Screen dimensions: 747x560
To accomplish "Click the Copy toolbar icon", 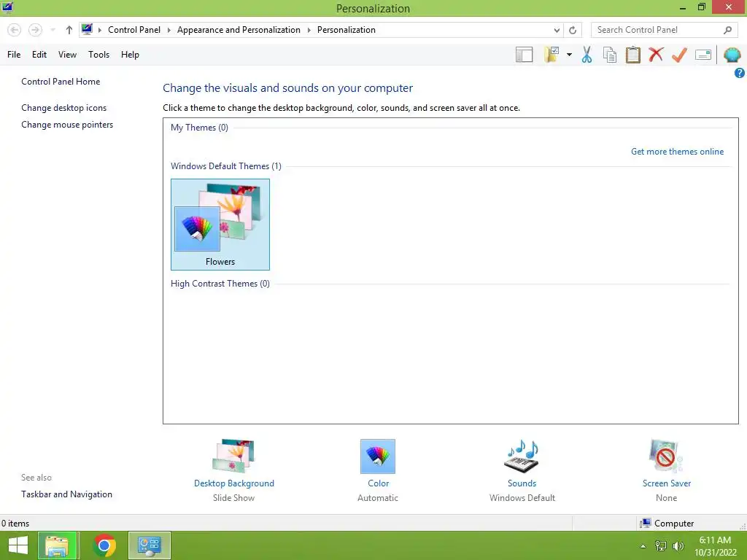I will click(609, 55).
